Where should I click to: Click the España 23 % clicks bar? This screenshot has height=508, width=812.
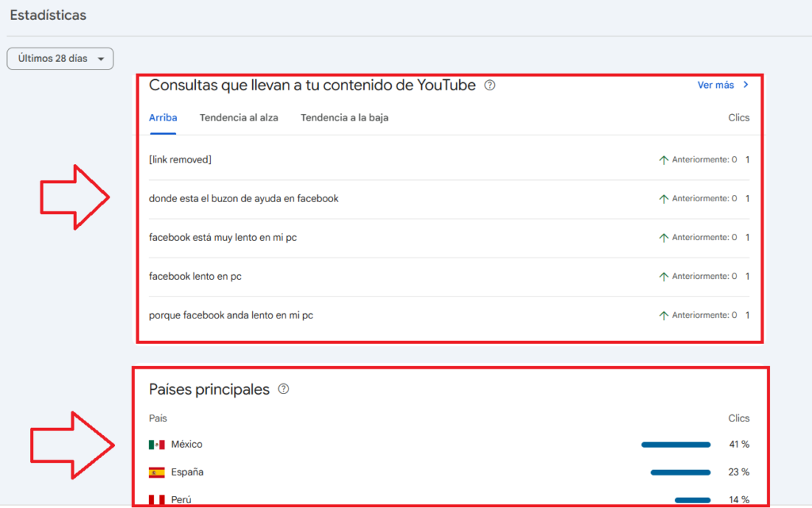[x=680, y=472]
